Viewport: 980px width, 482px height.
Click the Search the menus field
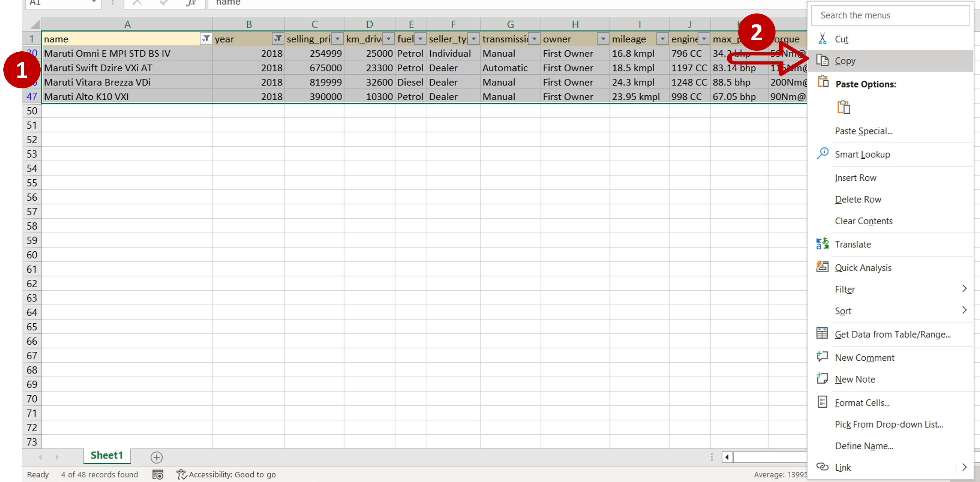(890, 16)
